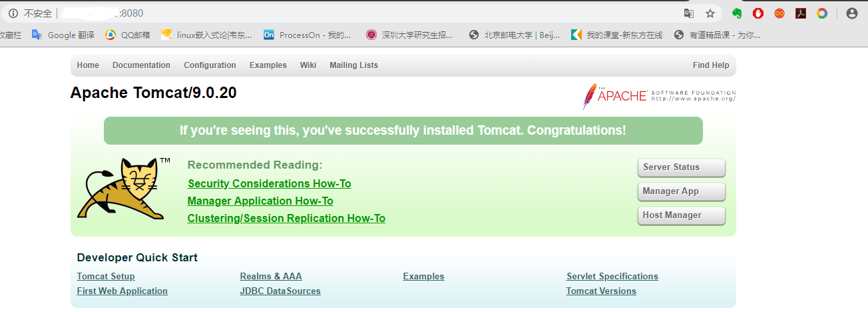Click Find Help in nav bar

pyautogui.click(x=711, y=65)
